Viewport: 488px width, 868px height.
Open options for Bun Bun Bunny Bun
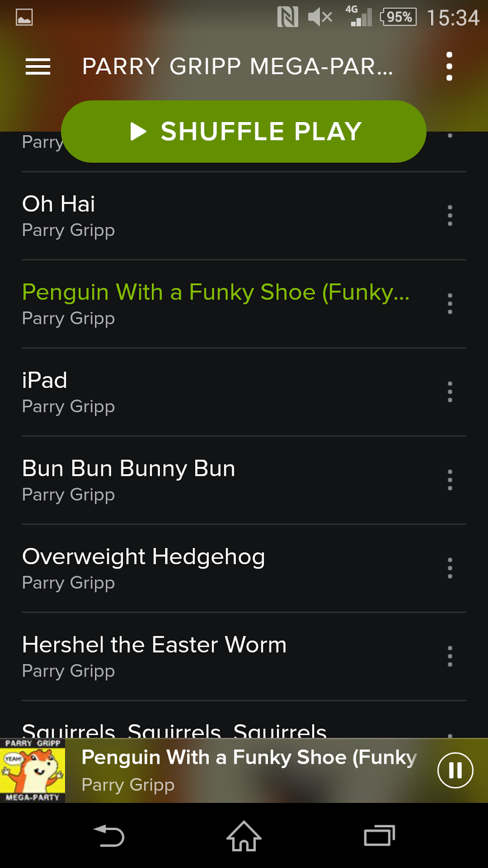(450, 480)
